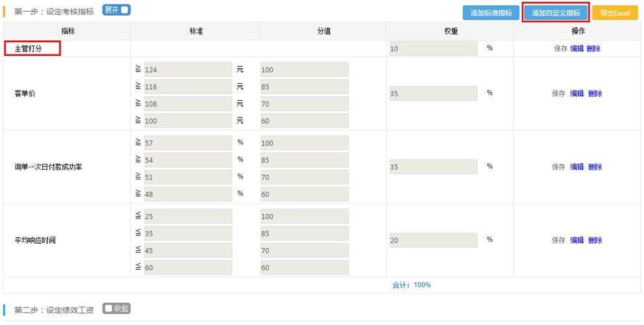Select the 询单->次日付款成功率 label
This screenshot has width=644, height=325.
point(49,166)
